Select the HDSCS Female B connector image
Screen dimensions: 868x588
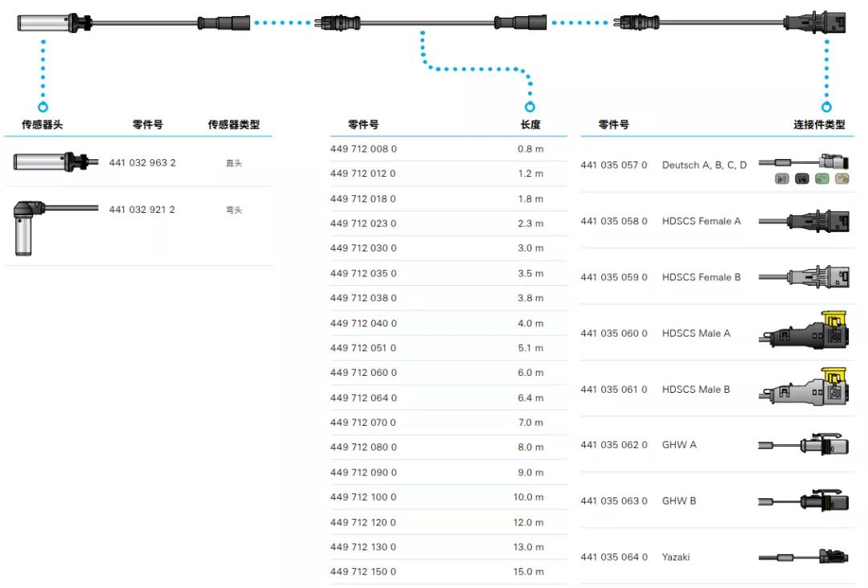[804, 277]
